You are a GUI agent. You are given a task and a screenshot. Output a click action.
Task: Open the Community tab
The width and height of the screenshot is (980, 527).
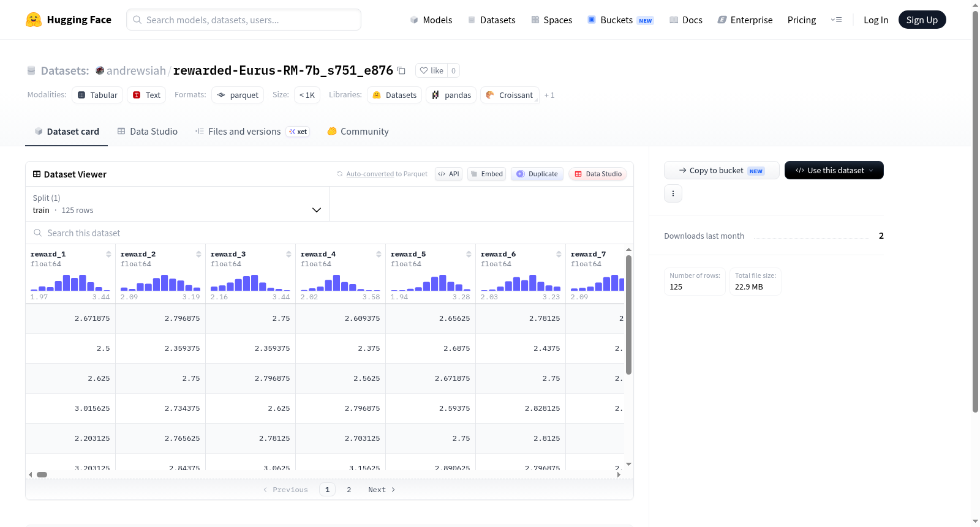(x=358, y=132)
